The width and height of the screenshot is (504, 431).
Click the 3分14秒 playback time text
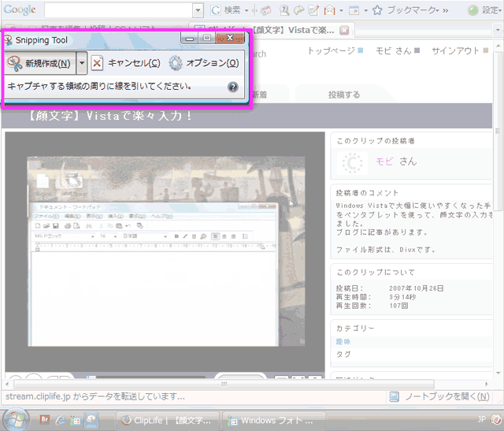tap(402, 297)
